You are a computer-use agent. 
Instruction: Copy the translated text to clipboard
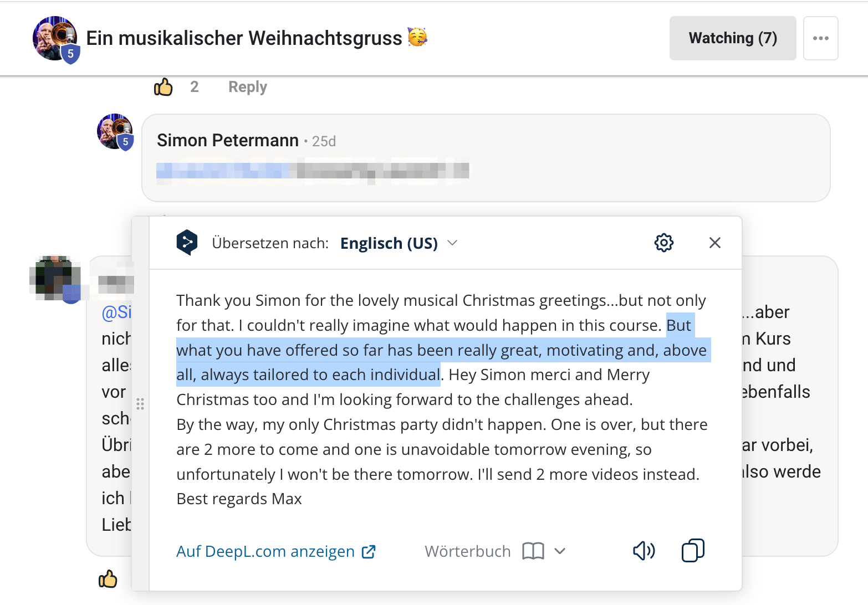[692, 551]
